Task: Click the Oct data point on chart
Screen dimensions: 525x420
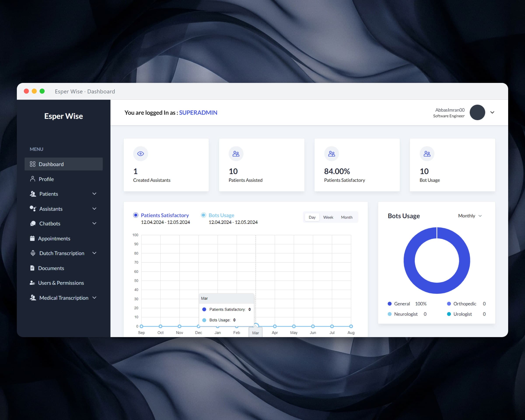Action: (x=161, y=326)
